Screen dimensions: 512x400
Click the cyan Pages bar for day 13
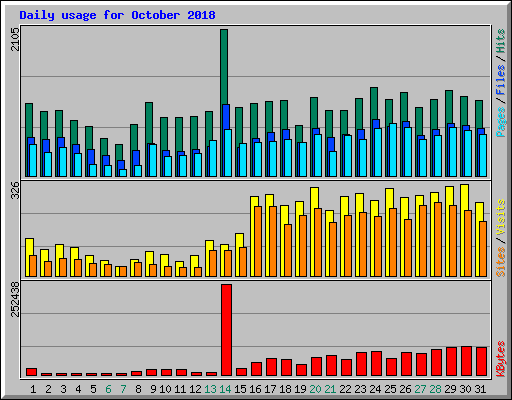click(x=213, y=158)
